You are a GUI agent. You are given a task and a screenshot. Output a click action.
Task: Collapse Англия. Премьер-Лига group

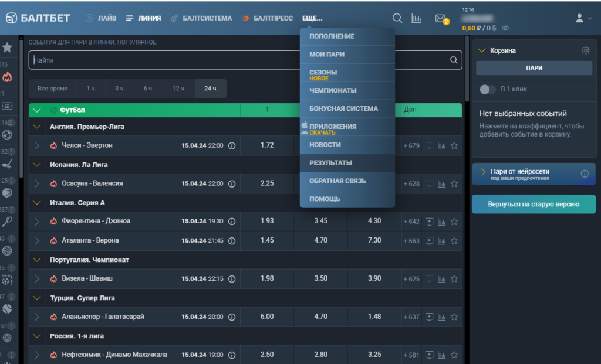click(x=37, y=127)
